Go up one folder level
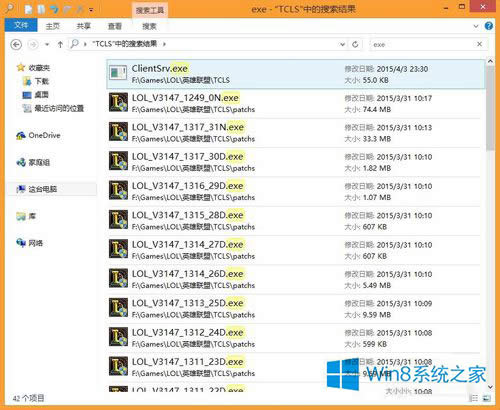The width and height of the screenshot is (500, 410). click(60, 44)
